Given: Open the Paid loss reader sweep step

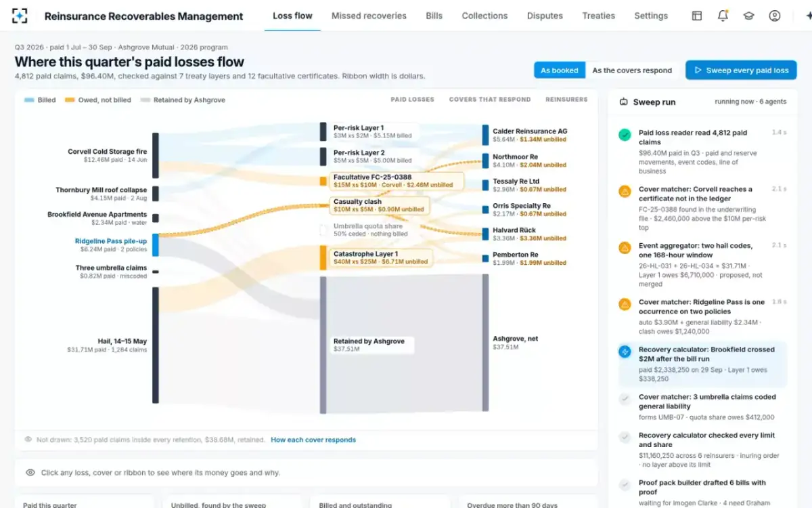Looking at the screenshot, I should click(x=701, y=152).
